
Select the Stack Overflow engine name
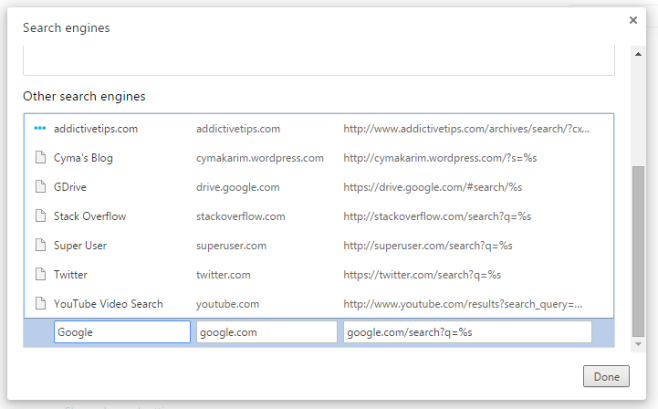90,216
